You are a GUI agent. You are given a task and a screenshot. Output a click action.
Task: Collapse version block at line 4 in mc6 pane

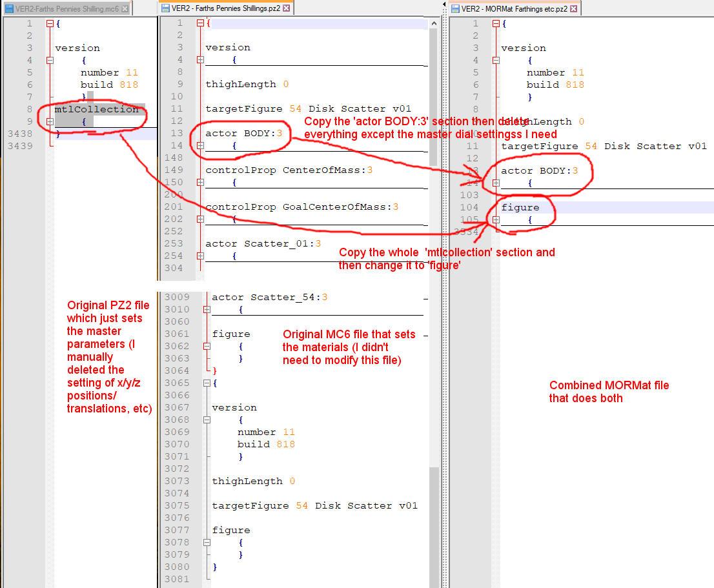point(50,60)
